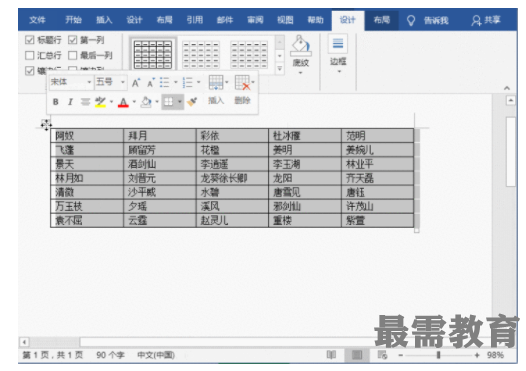This screenshot has width=526, height=371.
Task: Apply bullet list from mini toolbar
Action: point(164,82)
